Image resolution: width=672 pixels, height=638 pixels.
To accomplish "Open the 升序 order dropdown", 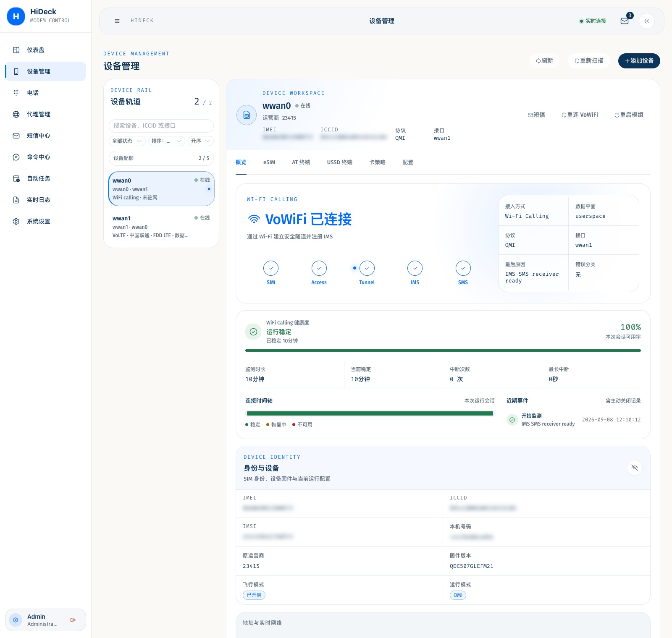I will coord(201,141).
